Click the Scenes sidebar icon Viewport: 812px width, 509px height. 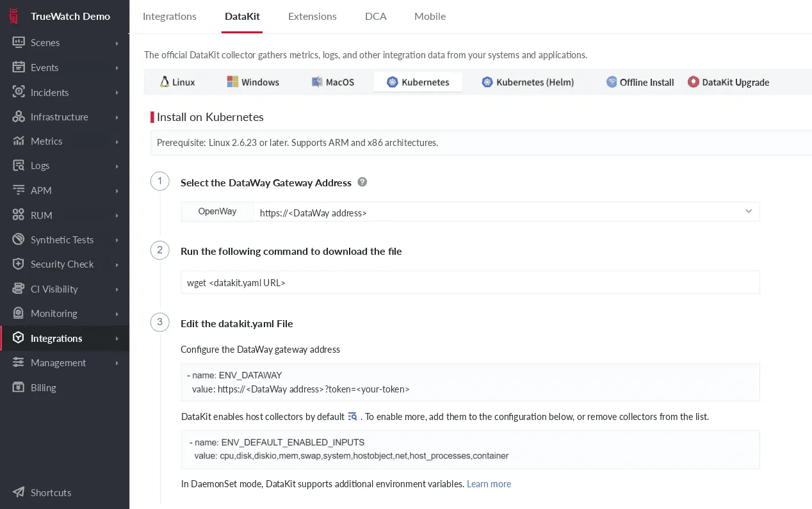(x=19, y=43)
